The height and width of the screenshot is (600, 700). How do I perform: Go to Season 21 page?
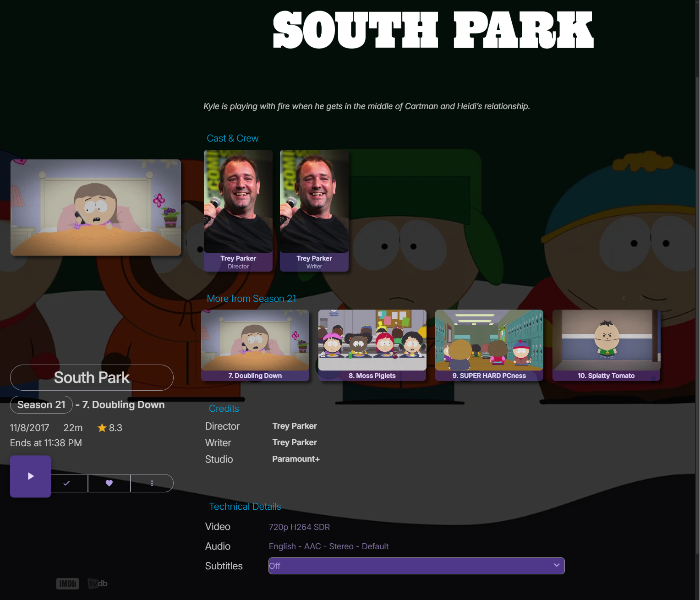[x=41, y=404]
